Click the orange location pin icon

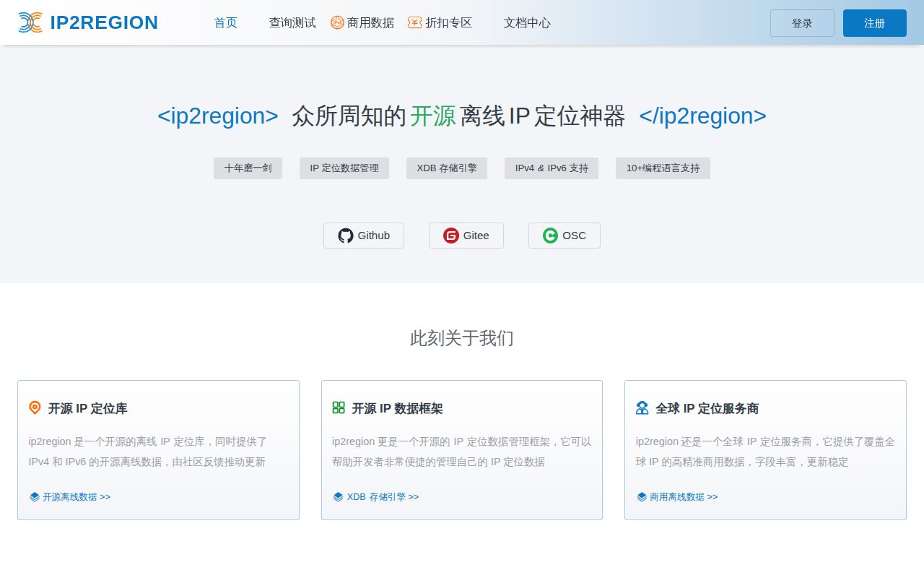coord(35,407)
